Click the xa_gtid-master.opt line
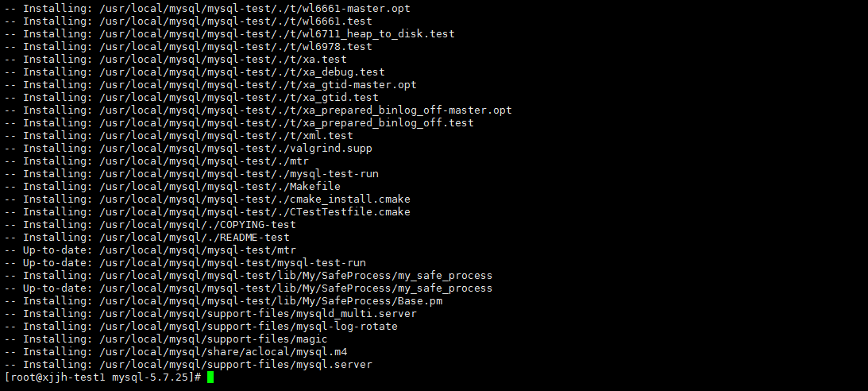The height and width of the screenshot is (391, 868). 210,85
